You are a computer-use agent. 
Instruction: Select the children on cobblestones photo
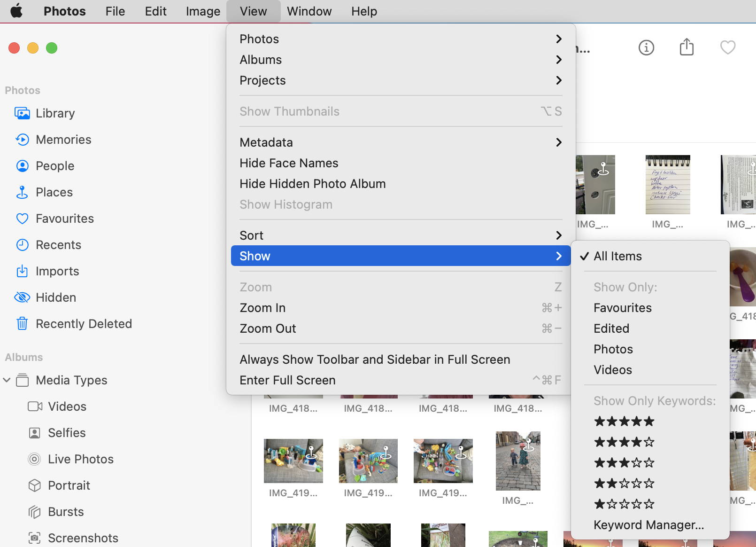point(518,461)
